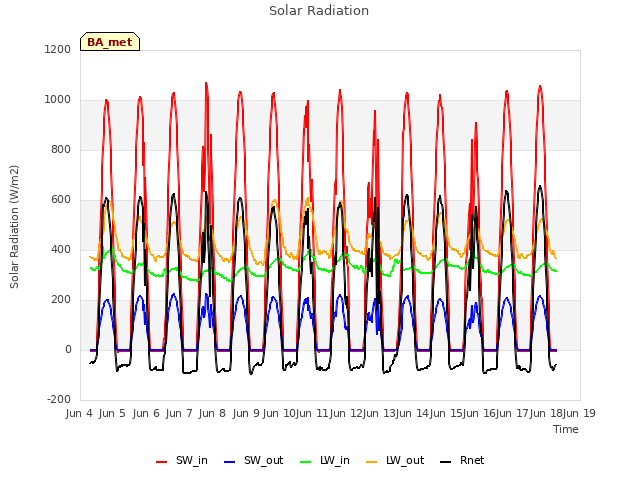The width and height of the screenshot is (640, 480).
Task: Click the Jun 7 x-axis tick label
Action: pos(179,413)
